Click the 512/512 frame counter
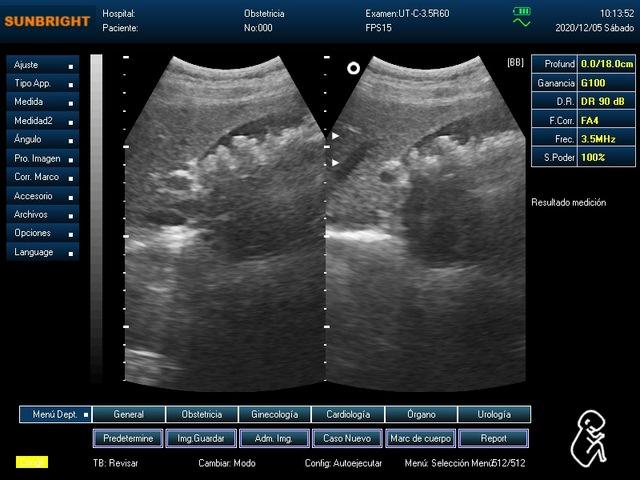Screen dimensions: 640x480 [509, 463]
